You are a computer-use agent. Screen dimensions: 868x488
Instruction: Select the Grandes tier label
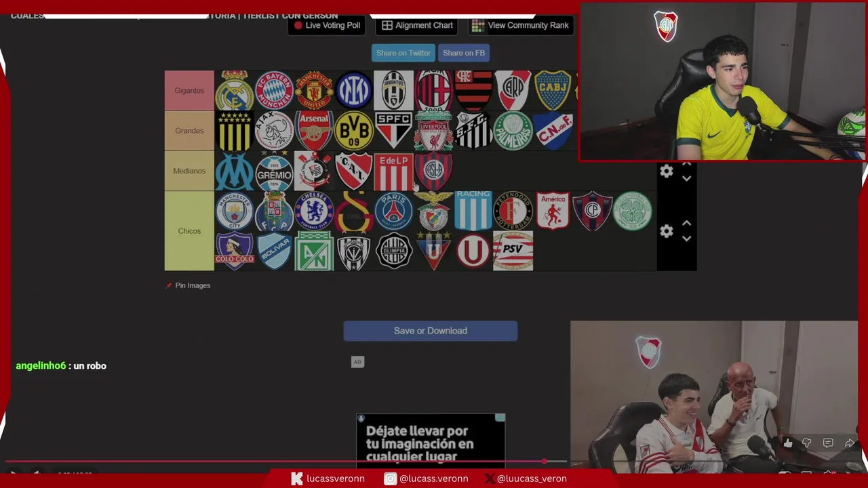tap(189, 131)
